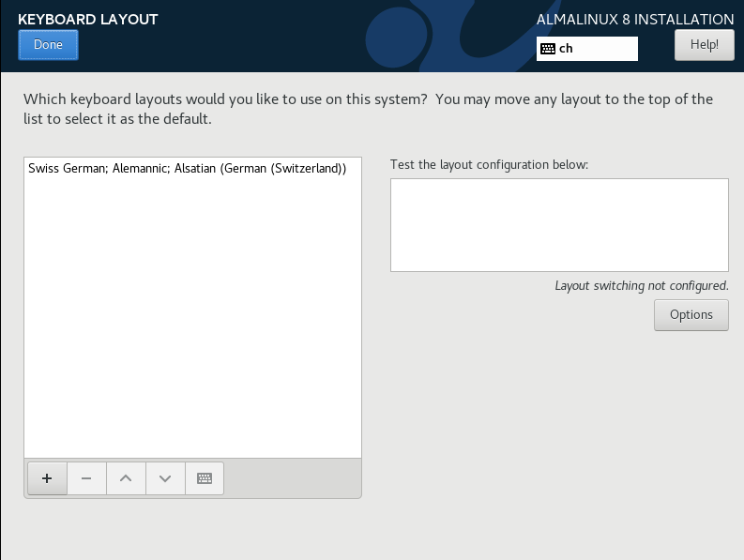Move the selected layout up
744x560 pixels.
click(x=126, y=478)
